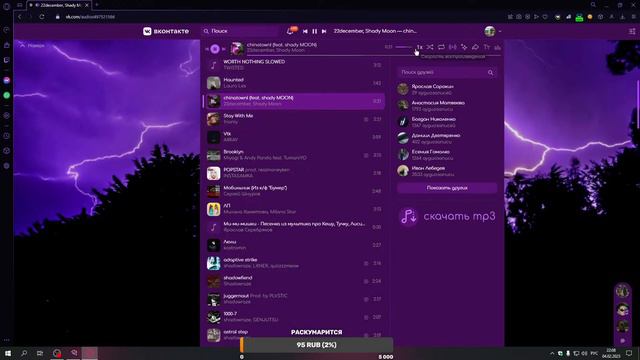Play the track 'Stay With Me'
The width and height of the screenshot is (640, 360).
pyautogui.click(x=293, y=119)
